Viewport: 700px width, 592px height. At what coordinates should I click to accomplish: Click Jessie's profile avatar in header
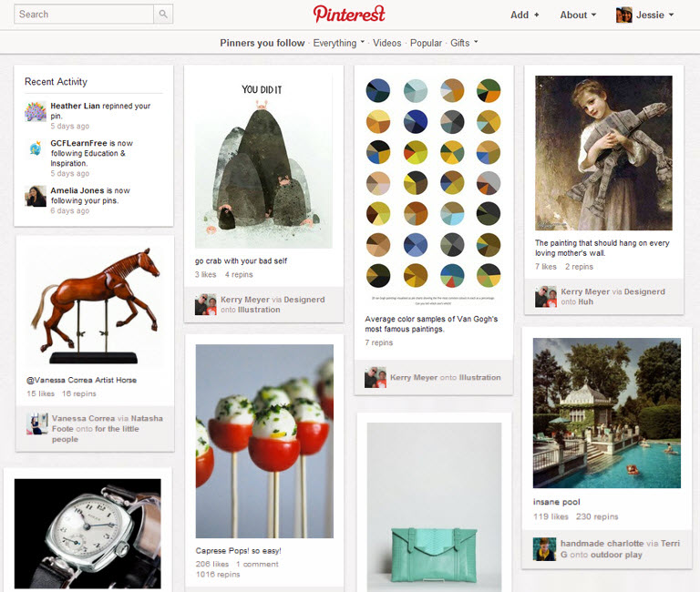pos(624,15)
